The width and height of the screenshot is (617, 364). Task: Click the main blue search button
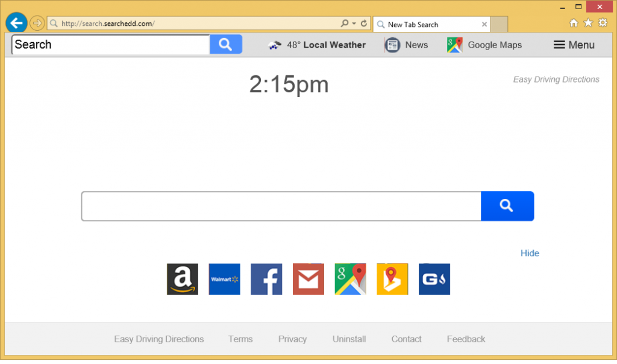[x=507, y=206]
